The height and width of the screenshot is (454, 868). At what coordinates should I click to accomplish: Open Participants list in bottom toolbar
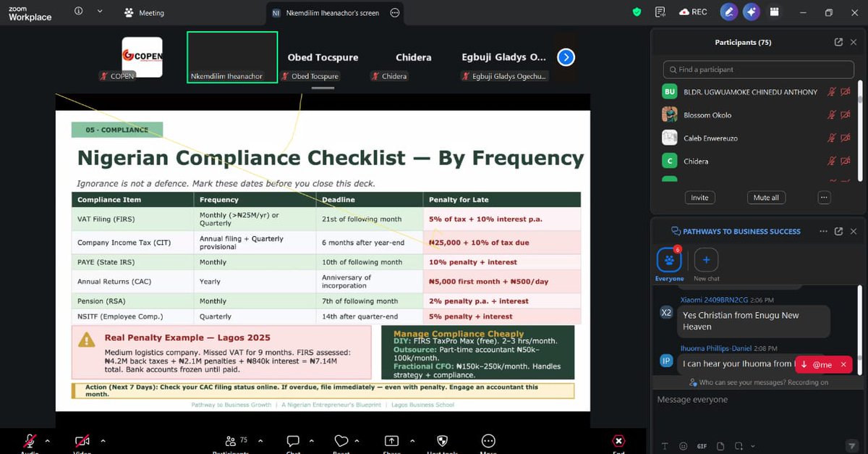[231, 441]
